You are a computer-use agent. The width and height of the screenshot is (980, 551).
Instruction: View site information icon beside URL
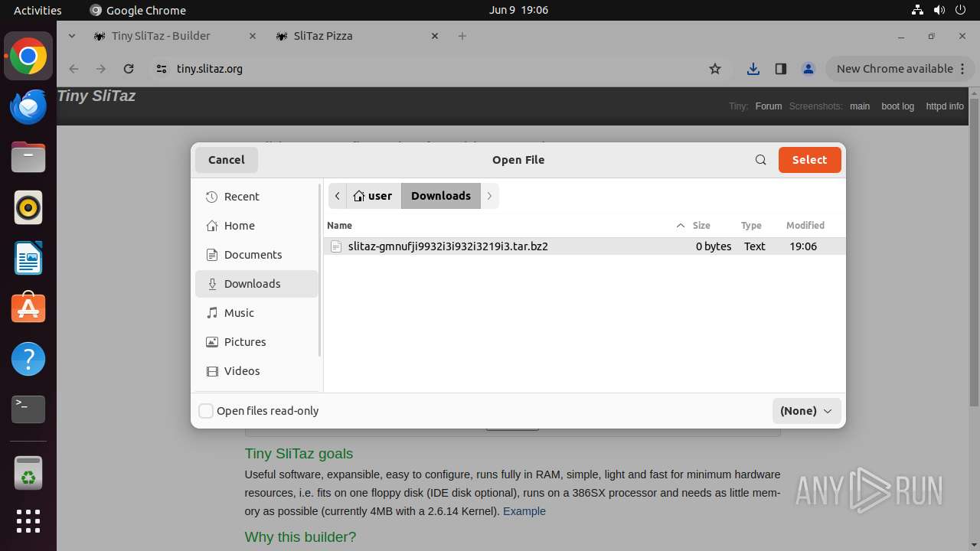click(x=161, y=69)
